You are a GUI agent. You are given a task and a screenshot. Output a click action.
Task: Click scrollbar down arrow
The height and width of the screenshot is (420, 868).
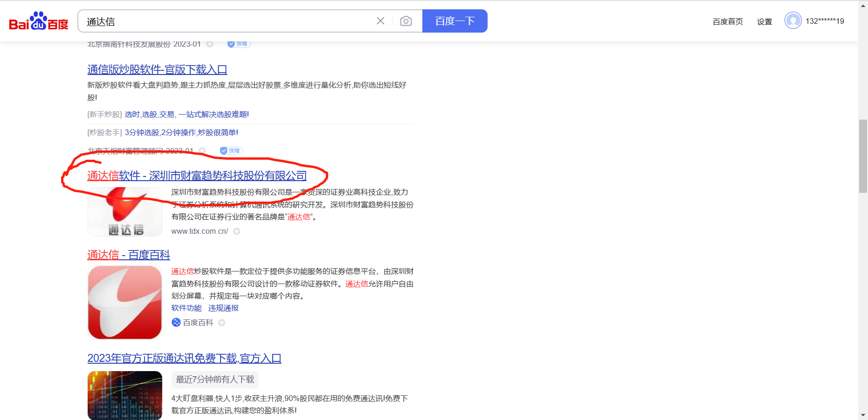click(863, 415)
